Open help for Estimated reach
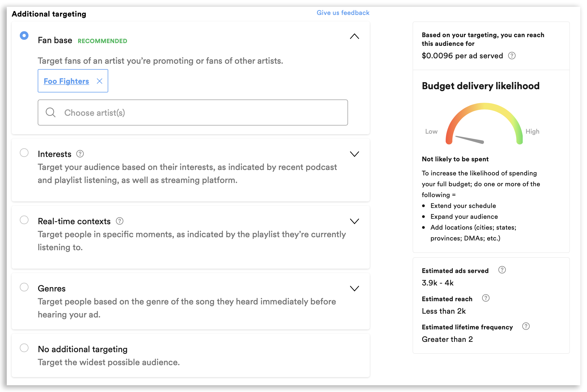This screenshot has width=587, height=392. click(486, 298)
